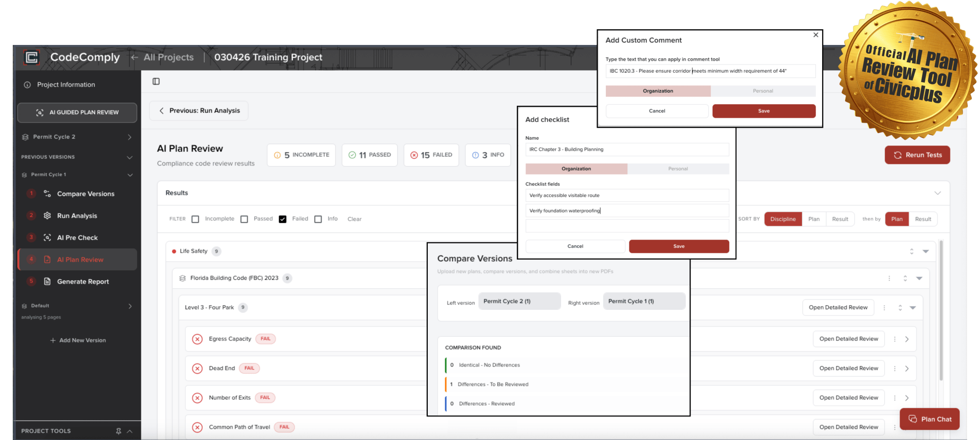The width and height of the screenshot is (980, 440).
Task: Click the CodeComply logo icon
Action: click(32, 57)
